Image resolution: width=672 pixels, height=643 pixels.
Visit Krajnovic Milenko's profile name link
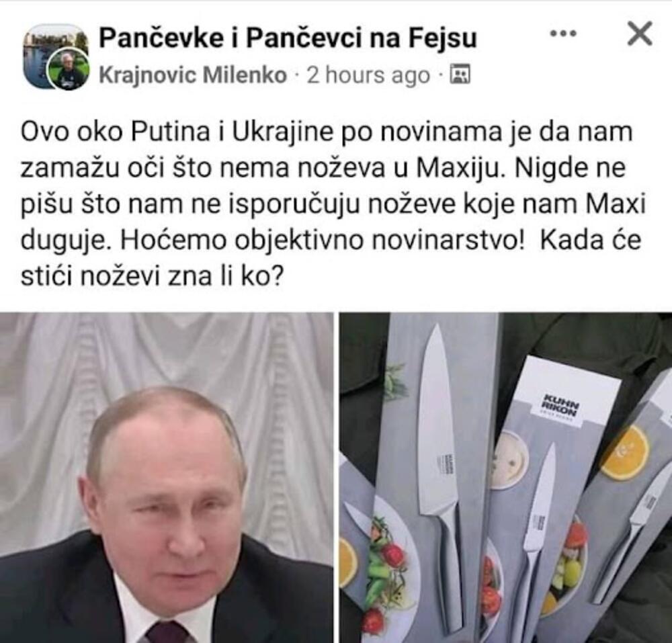[x=193, y=75]
